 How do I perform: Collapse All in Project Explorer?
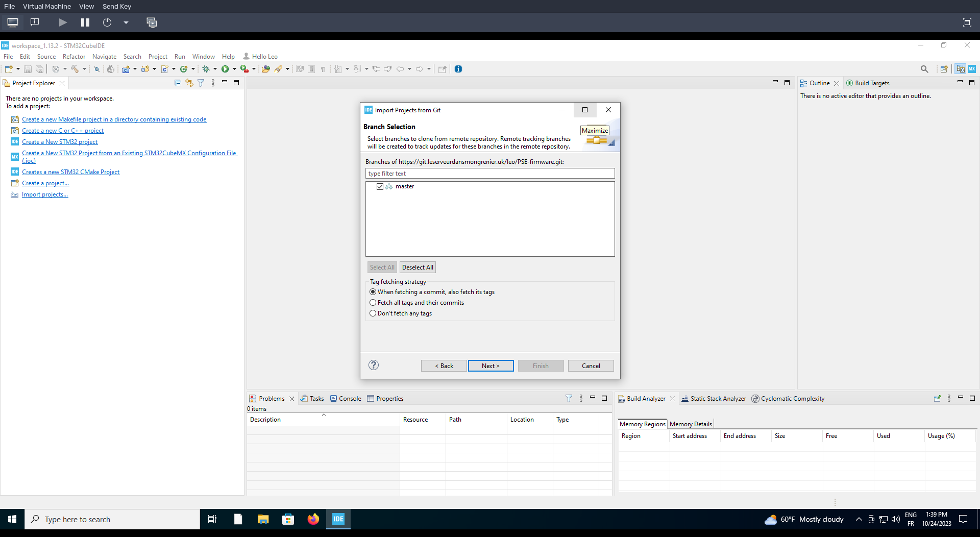178,83
